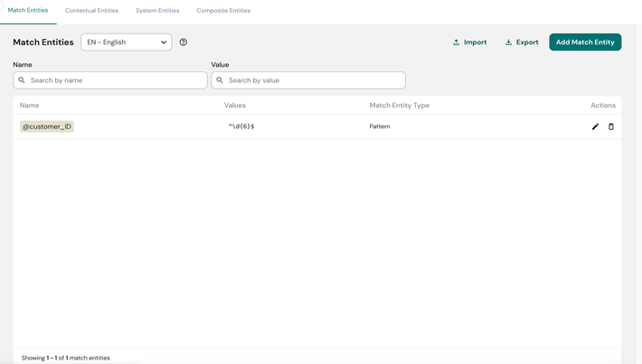Click magnifier icon in value search
This screenshot has width=642, height=364.
click(220, 80)
